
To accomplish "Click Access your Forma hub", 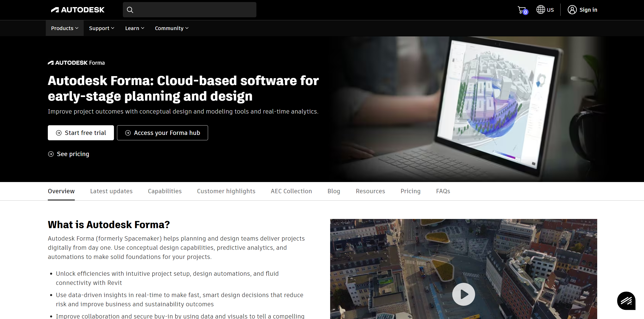I will pyautogui.click(x=163, y=133).
